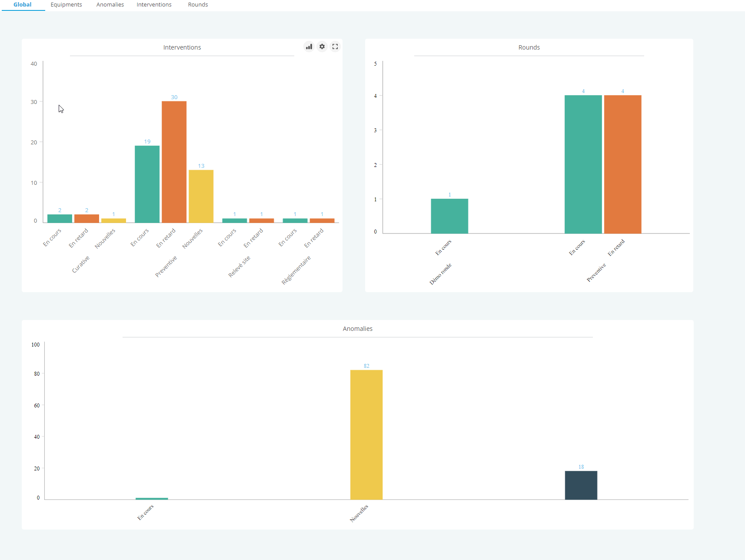
Task: Open the Interventions chart settings gear
Action: (322, 47)
